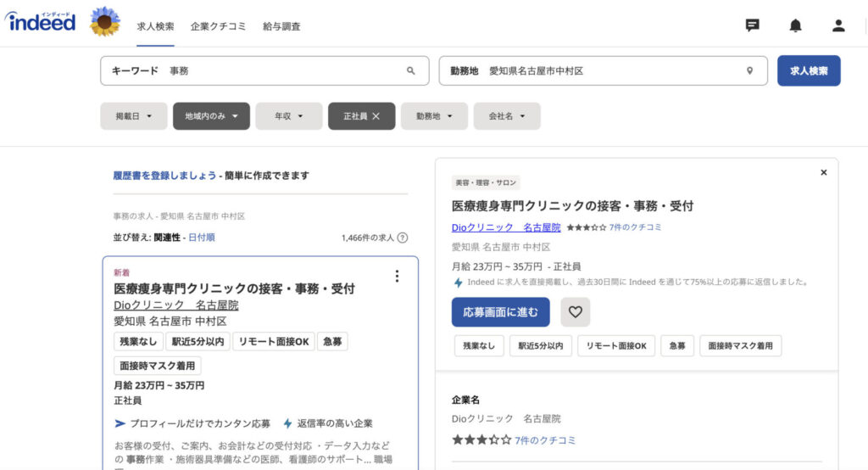Open 7件のクチコミ link beside the header stars
The height and width of the screenshot is (470, 868).
(x=635, y=227)
